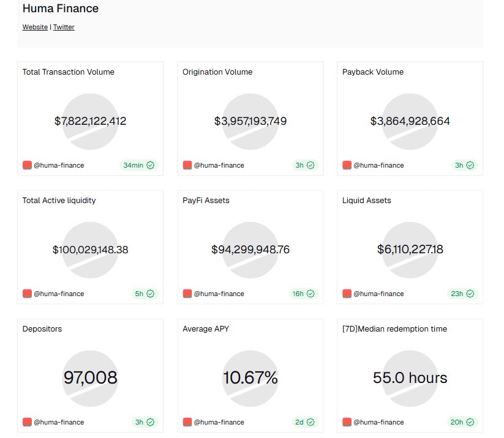Viewport: 504px width, 438px height.
Task: Click the verified checkmark on Depositors card
Action: [151, 422]
